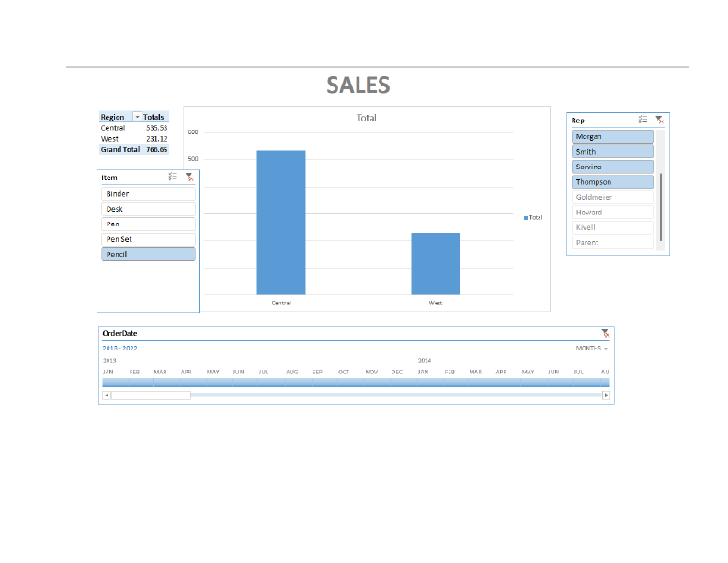Toggle Morgan in the Rep slicer
728x563 pixels.
[x=612, y=136]
